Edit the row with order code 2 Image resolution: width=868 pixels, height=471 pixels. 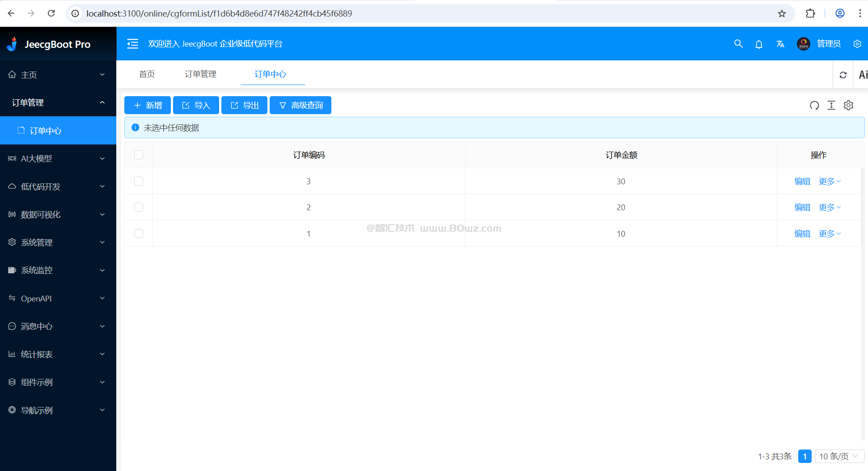click(x=802, y=207)
